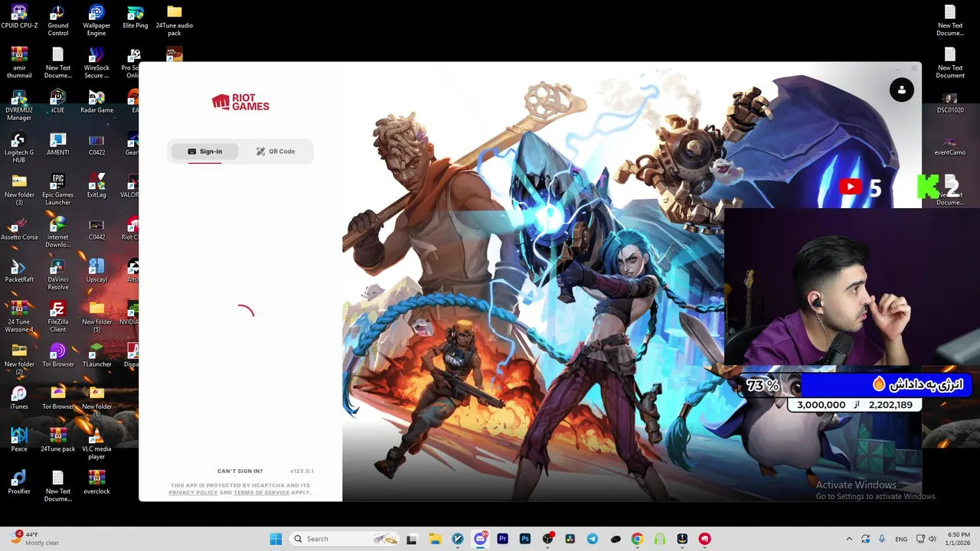Click the v123.0.1 version text

coord(302,471)
